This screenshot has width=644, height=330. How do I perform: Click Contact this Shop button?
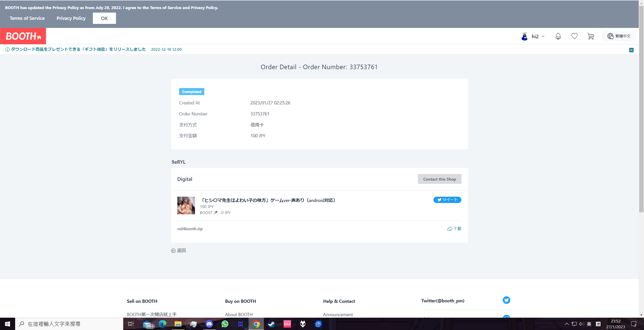pos(439,179)
